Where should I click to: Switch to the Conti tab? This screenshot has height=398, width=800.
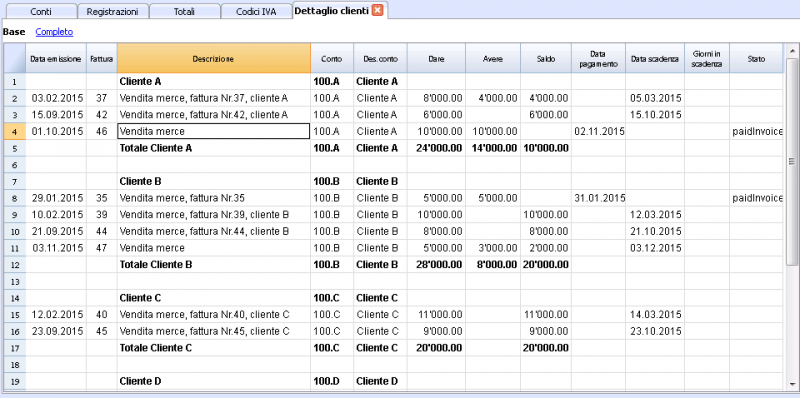(40, 11)
